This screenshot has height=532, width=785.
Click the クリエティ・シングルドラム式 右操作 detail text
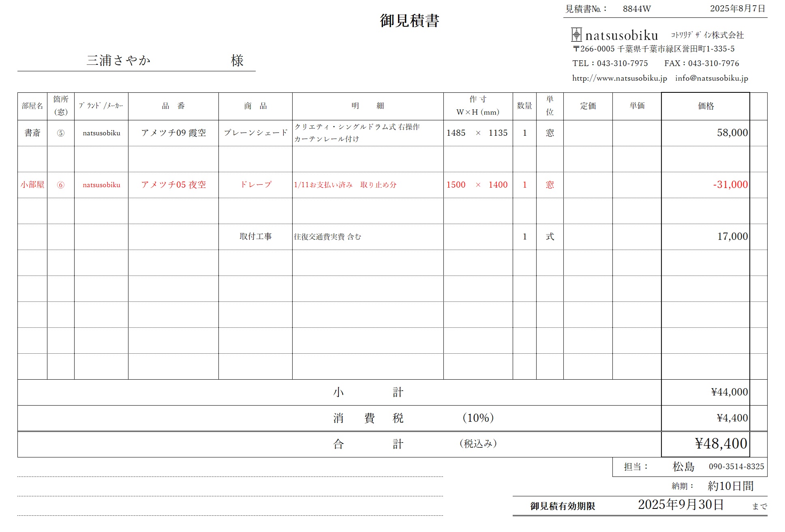(x=357, y=127)
